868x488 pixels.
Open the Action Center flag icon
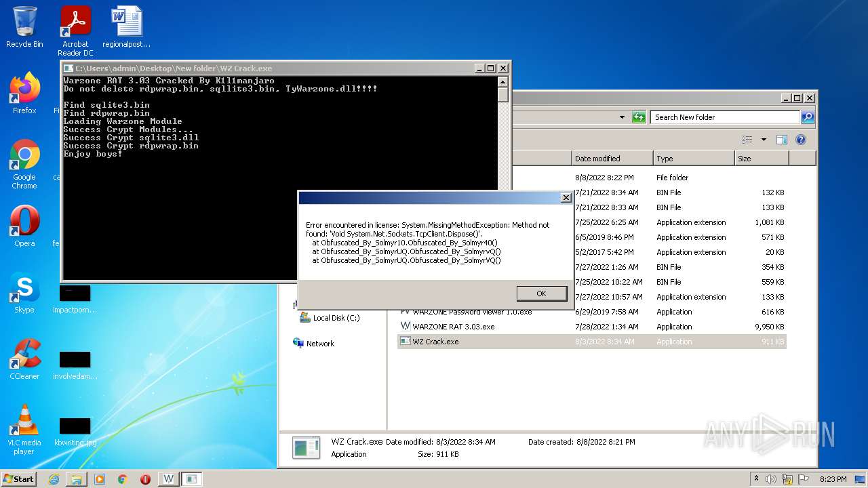[804, 479]
